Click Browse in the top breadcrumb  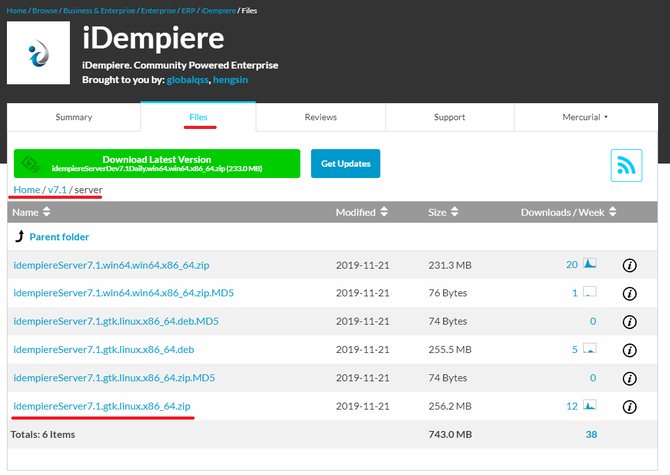pos(45,11)
